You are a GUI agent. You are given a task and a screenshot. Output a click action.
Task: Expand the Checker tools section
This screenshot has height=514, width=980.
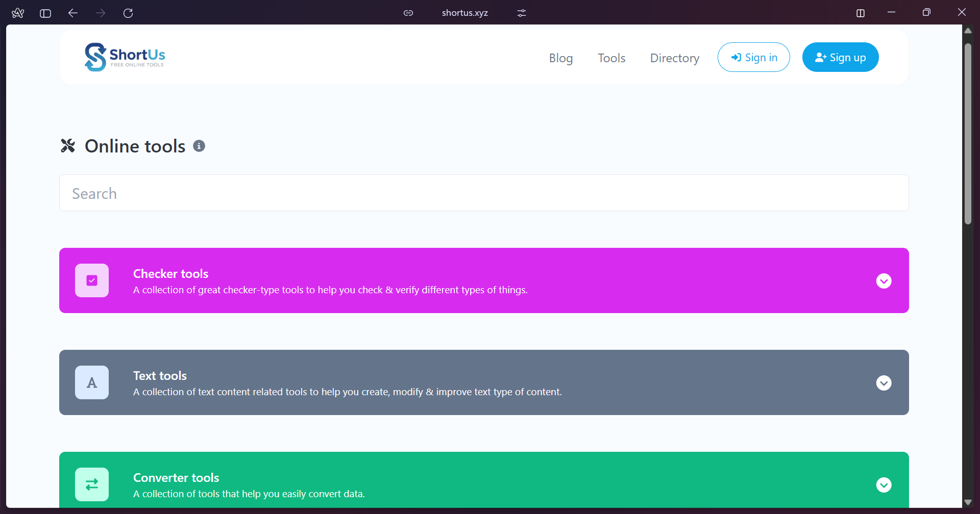(x=884, y=280)
